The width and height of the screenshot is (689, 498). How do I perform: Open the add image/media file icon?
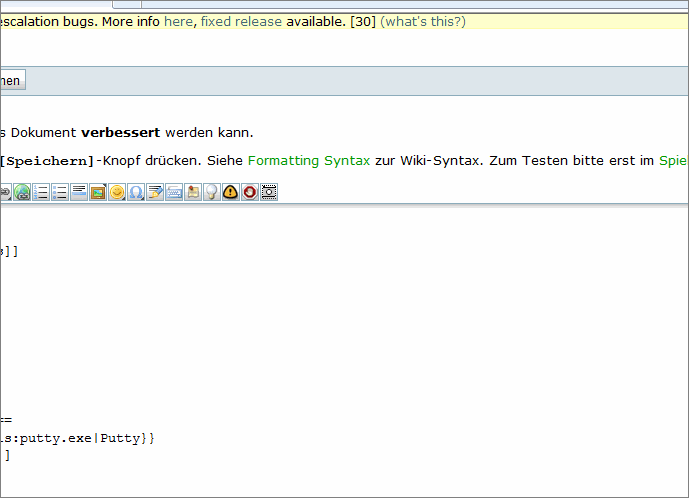point(98,192)
